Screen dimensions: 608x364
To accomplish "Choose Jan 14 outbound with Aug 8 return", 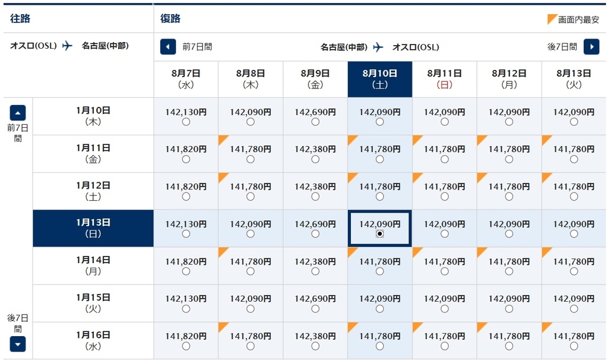I will (251, 271).
